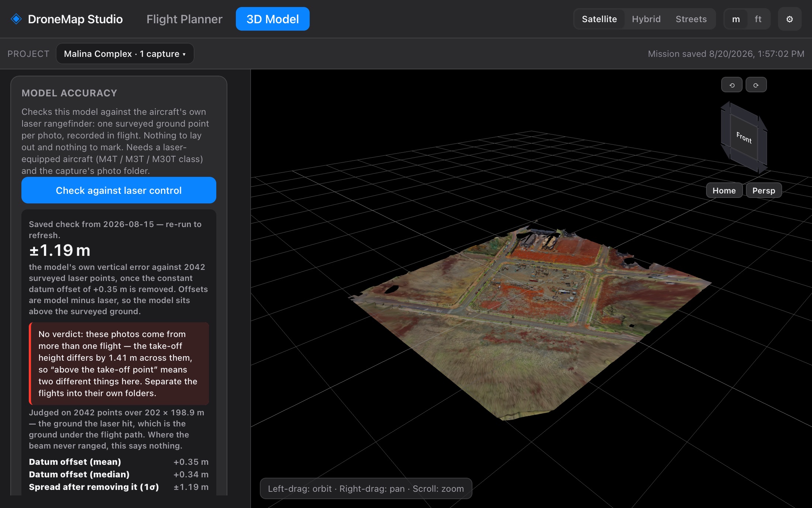
Task: Click the ±1.19 m accuracy headline value
Action: [60, 250]
